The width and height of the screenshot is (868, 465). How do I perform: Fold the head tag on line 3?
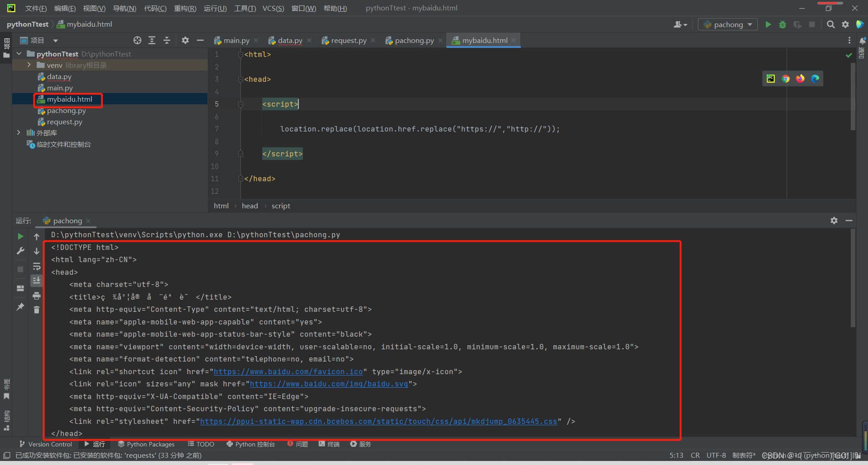point(241,80)
